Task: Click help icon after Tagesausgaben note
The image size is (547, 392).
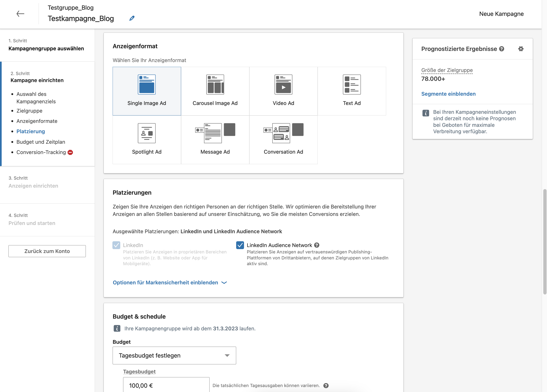Action: (x=326, y=385)
